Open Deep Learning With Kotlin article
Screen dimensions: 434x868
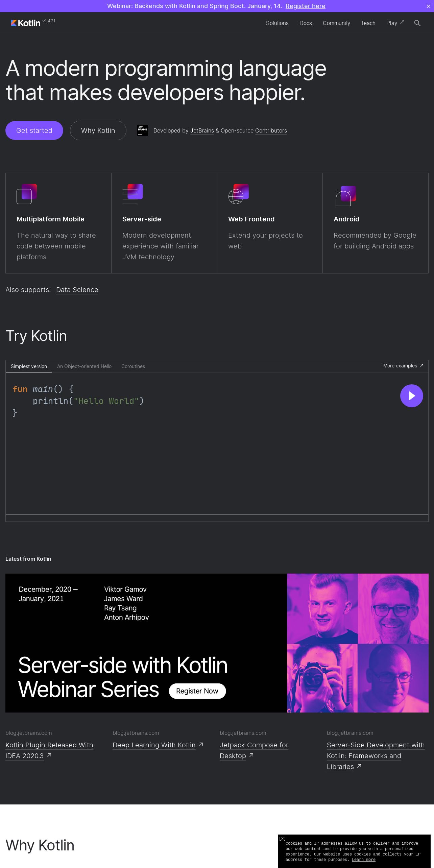154,745
